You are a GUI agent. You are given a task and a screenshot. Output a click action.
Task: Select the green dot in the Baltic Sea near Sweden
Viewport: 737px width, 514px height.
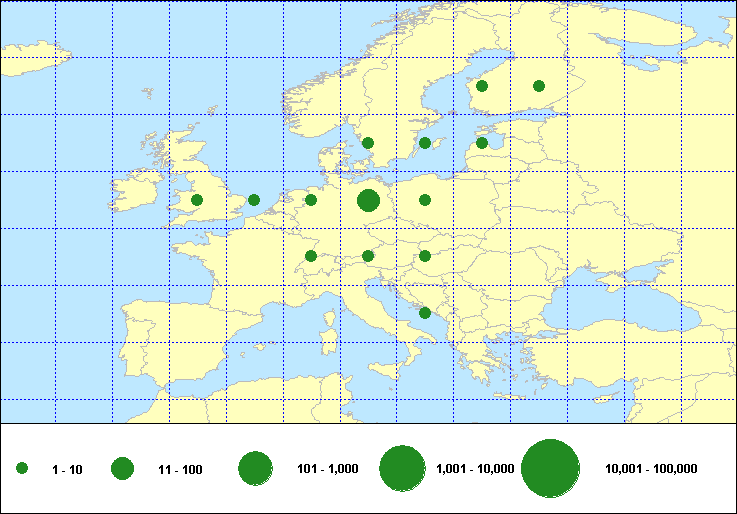click(425, 143)
